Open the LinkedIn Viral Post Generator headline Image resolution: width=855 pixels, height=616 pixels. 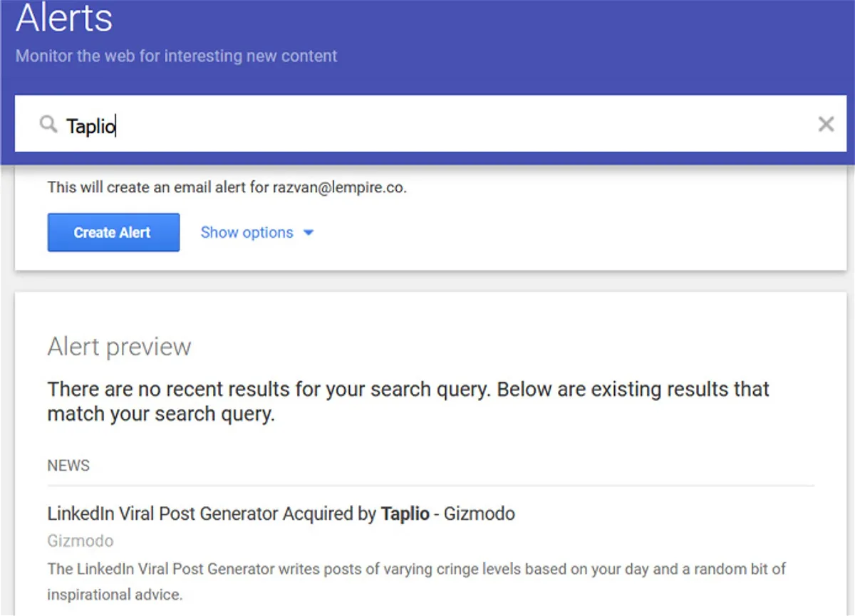(x=281, y=513)
